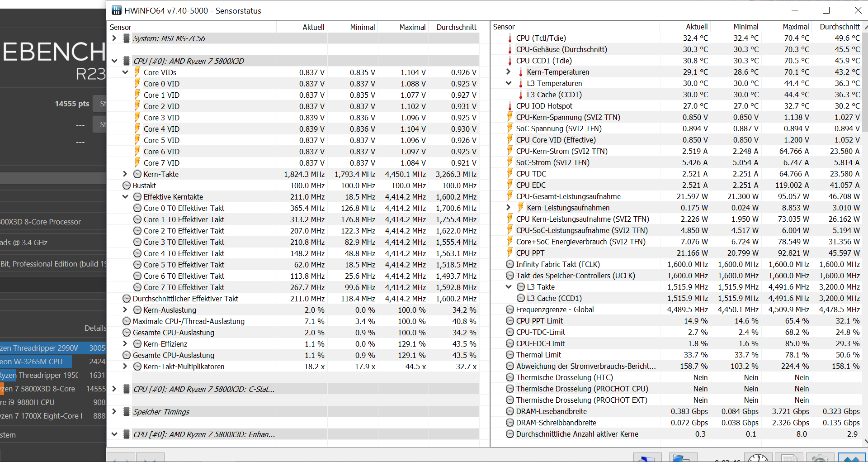Expand the Kern-Takt-Multiplikatoren subtree

(x=125, y=367)
